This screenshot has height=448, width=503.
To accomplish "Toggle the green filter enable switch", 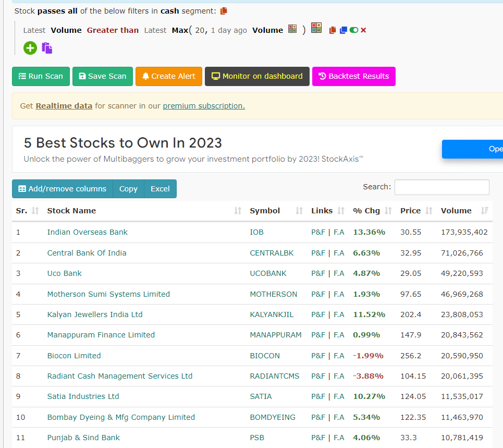I will pos(354,30).
